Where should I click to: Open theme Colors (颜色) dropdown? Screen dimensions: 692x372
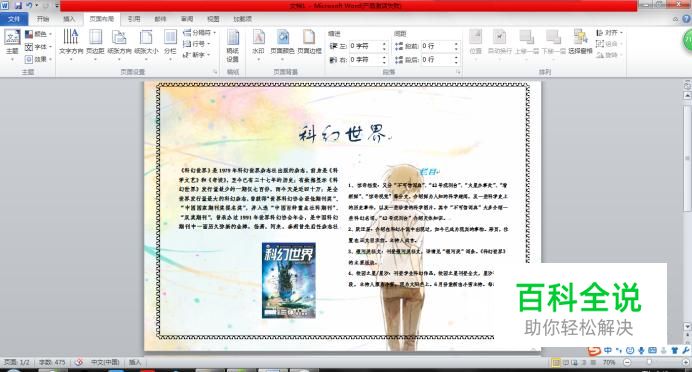pos(38,34)
